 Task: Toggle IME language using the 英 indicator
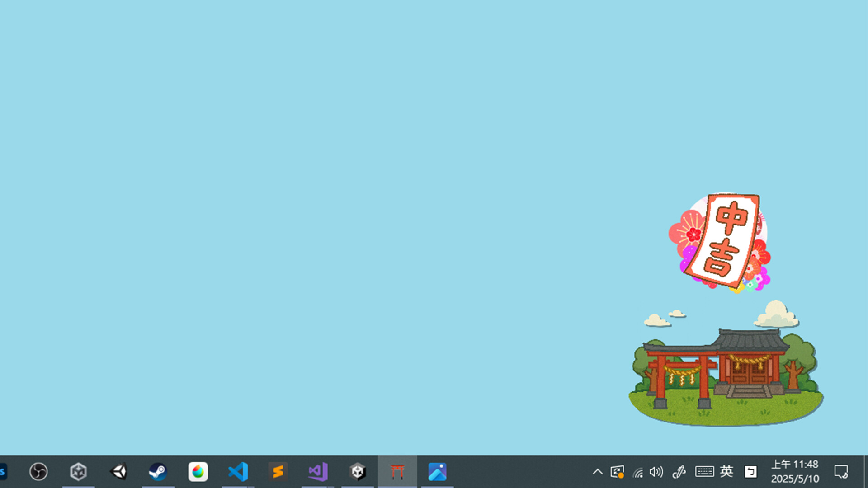[726, 472]
